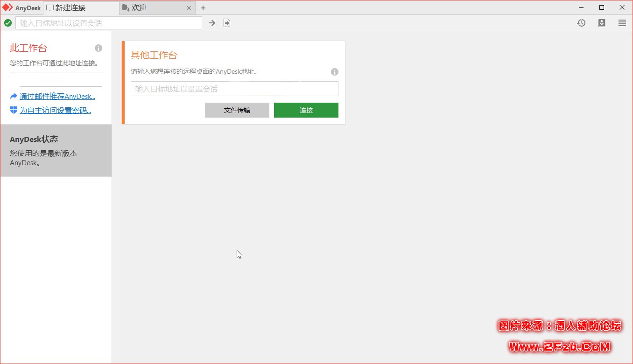Click info icon in 其他工作台 panel

coord(335,72)
